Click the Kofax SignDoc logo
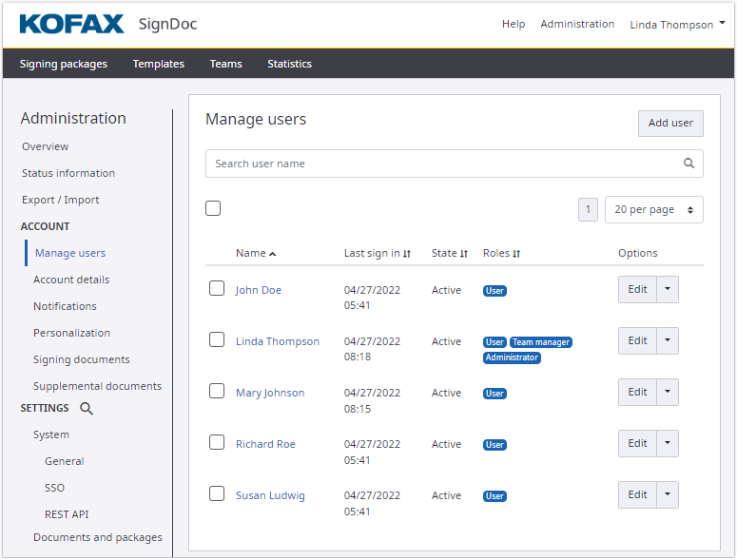Image resolution: width=737 pixels, height=560 pixels. (107, 24)
